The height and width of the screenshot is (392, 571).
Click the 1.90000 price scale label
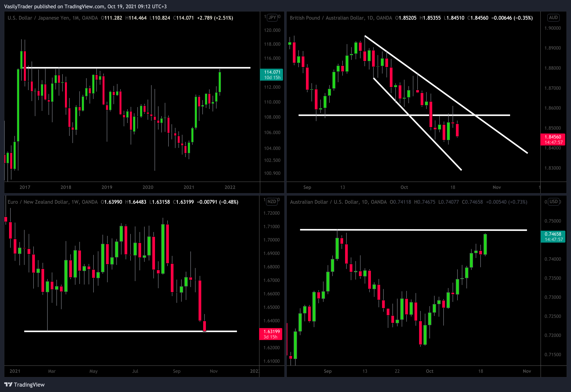552,28
